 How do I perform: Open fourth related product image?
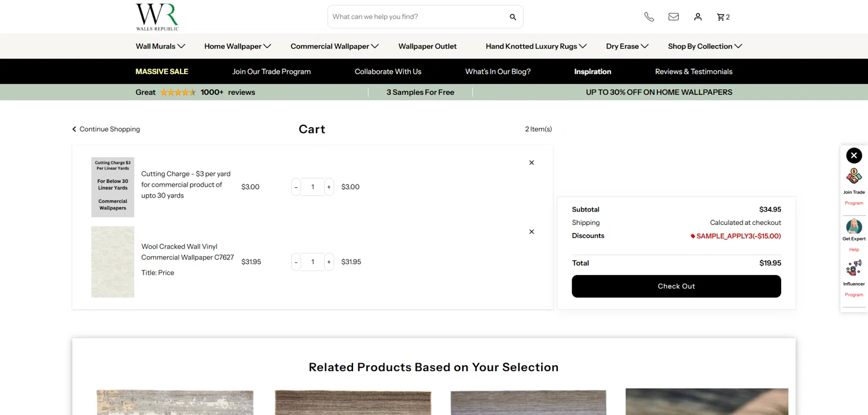(x=707, y=402)
